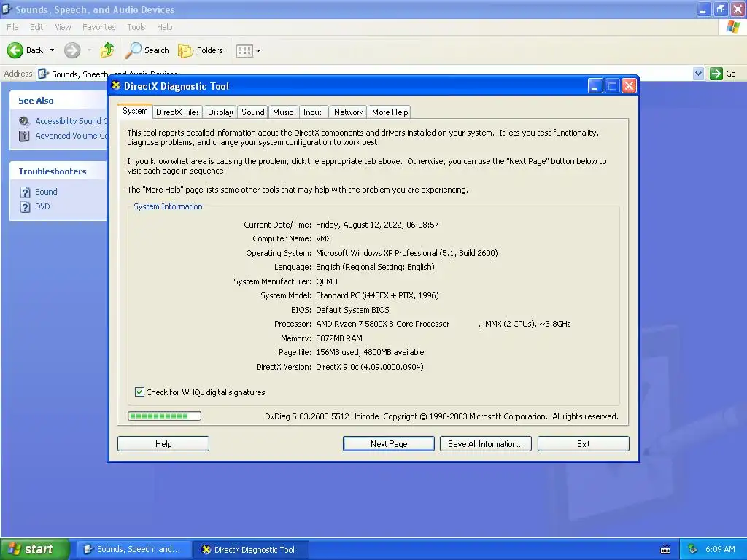Click the AMD Ryzen 7 5800X processor text

click(382, 324)
